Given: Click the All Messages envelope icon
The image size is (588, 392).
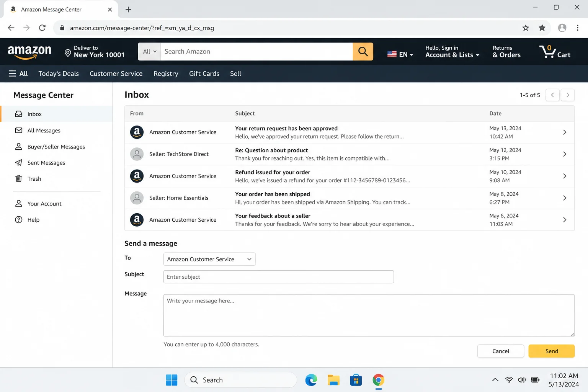Looking at the screenshot, I should coord(18,131).
